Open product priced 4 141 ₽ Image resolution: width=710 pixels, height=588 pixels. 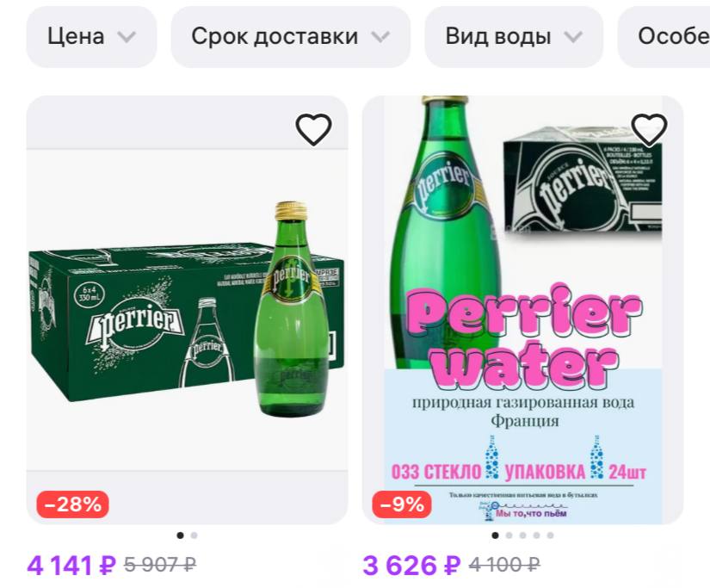coord(71,565)
